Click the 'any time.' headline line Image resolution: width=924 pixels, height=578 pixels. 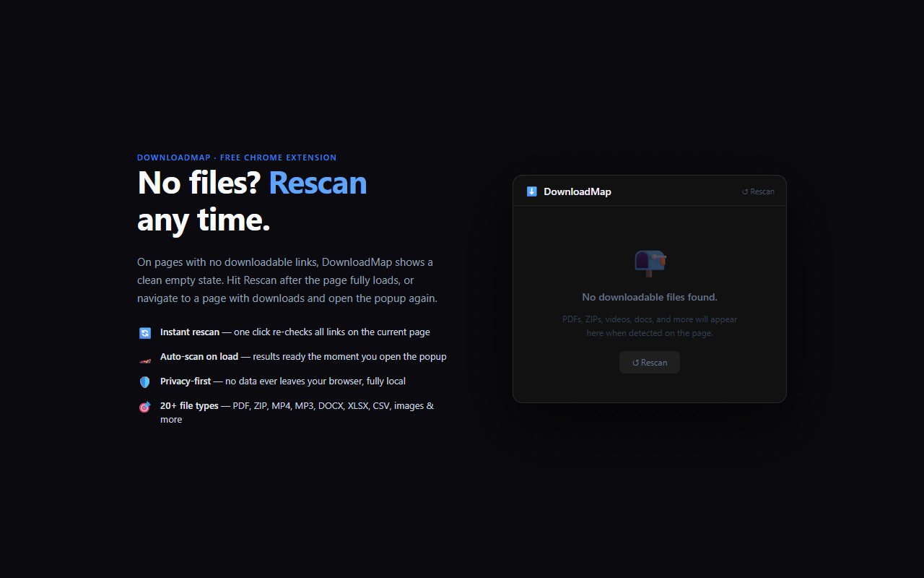click(204, 220)
